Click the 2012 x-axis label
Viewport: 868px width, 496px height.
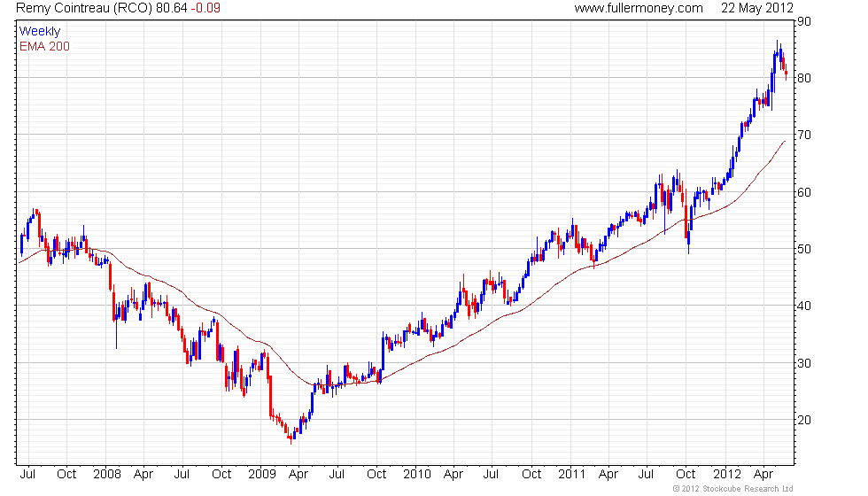(727, 475)
